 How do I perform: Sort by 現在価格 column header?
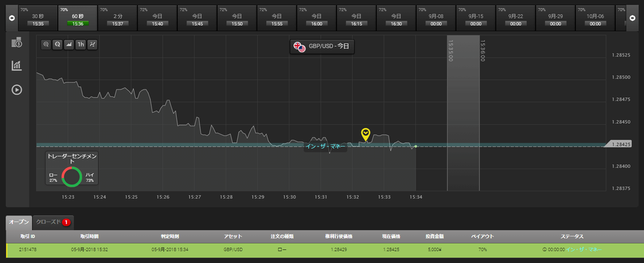click(x=391, y=237)
